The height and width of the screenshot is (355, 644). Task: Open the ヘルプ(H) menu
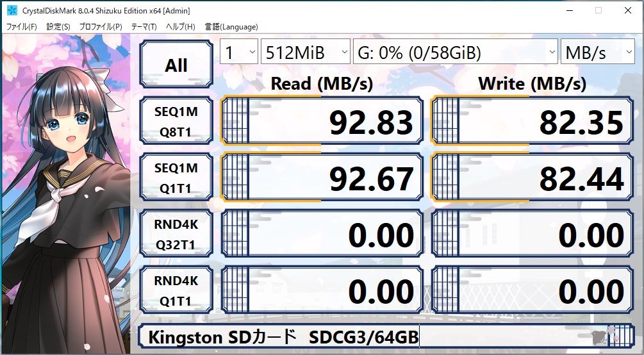[180, 27]
